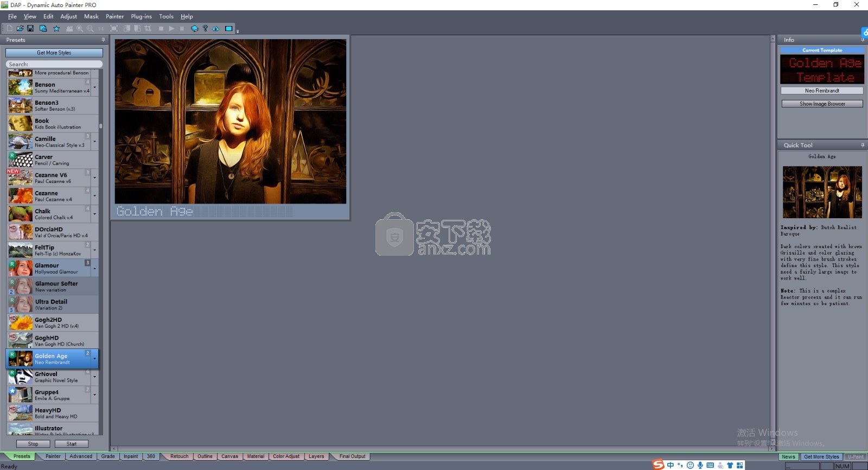Open the Mask menu
Screen dimensions: 868x470
(x=91, y=16)
